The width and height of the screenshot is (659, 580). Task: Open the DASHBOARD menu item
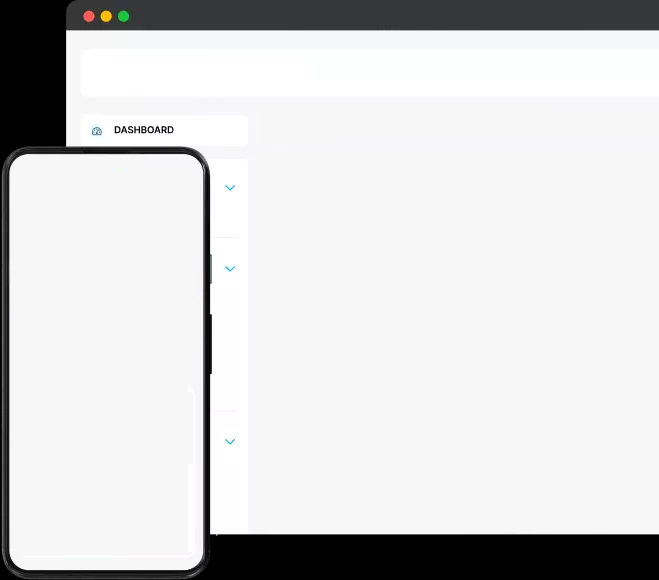143,130
